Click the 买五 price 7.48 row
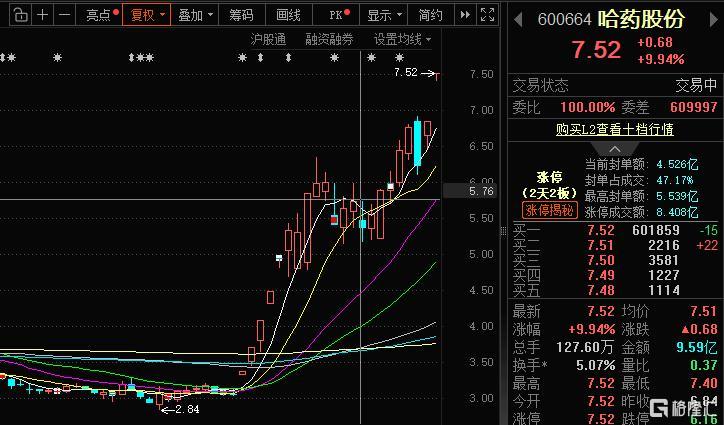This screenshot has width=724, height=425. [615, 290]
